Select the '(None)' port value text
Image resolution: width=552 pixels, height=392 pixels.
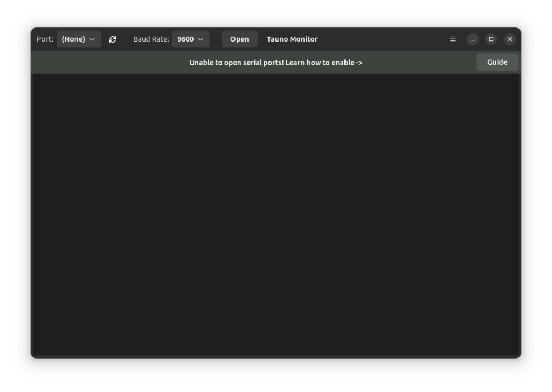[73, 39]
